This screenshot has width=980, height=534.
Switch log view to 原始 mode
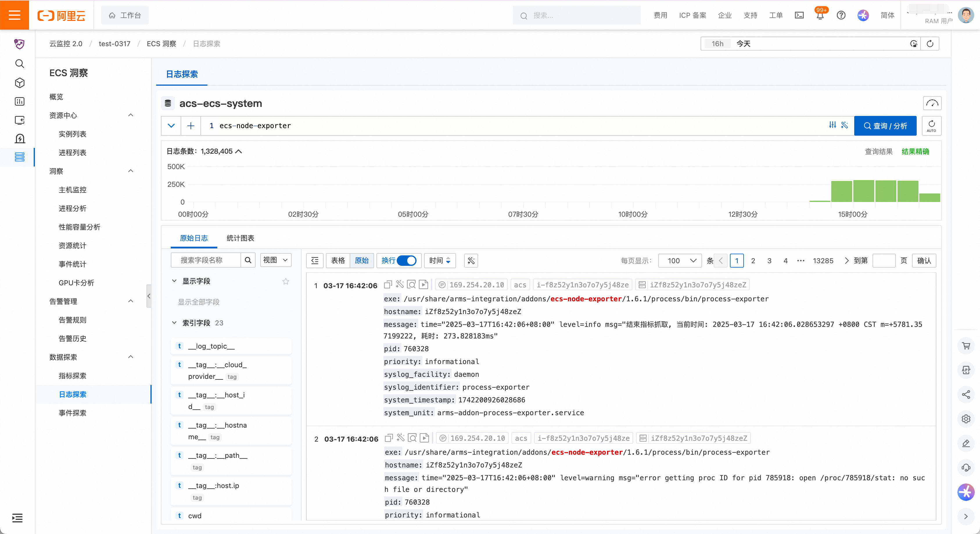tap(361, 260)
